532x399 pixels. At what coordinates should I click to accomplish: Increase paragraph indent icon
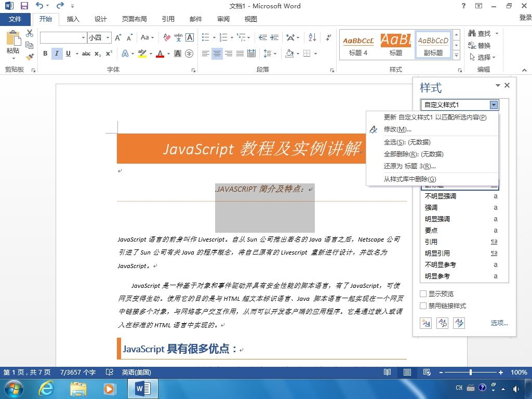[274, 37]
